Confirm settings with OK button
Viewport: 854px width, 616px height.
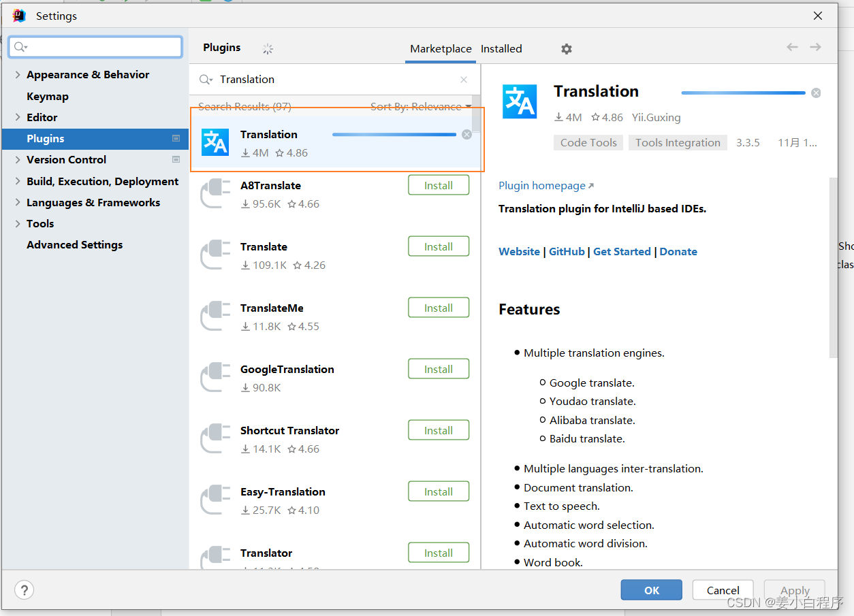tap(651, 590)
